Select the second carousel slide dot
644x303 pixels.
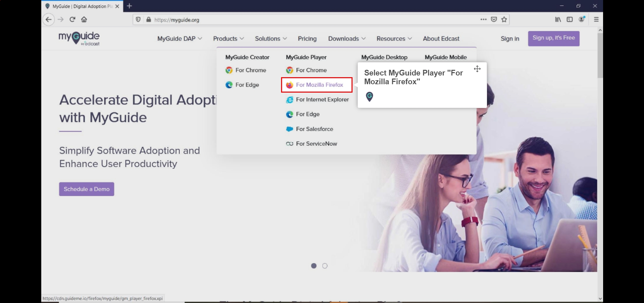click(325, 266)
